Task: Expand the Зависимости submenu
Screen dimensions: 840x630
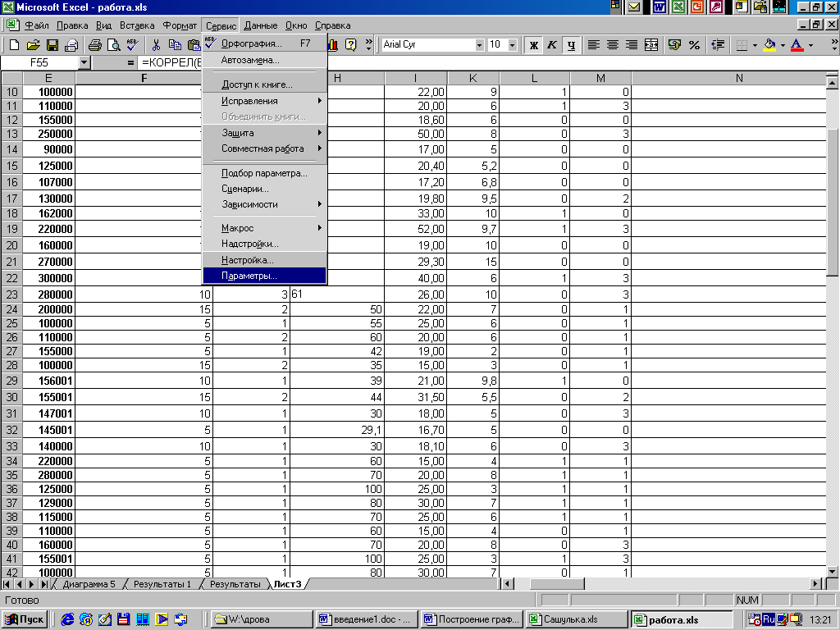Action: (265, 204)
